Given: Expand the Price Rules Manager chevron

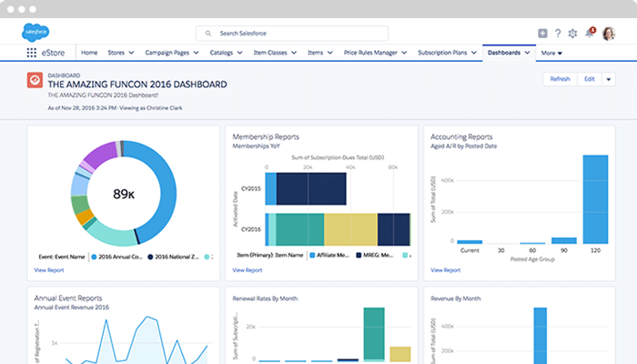Looking at the screenshot, I should coord(404,53).
